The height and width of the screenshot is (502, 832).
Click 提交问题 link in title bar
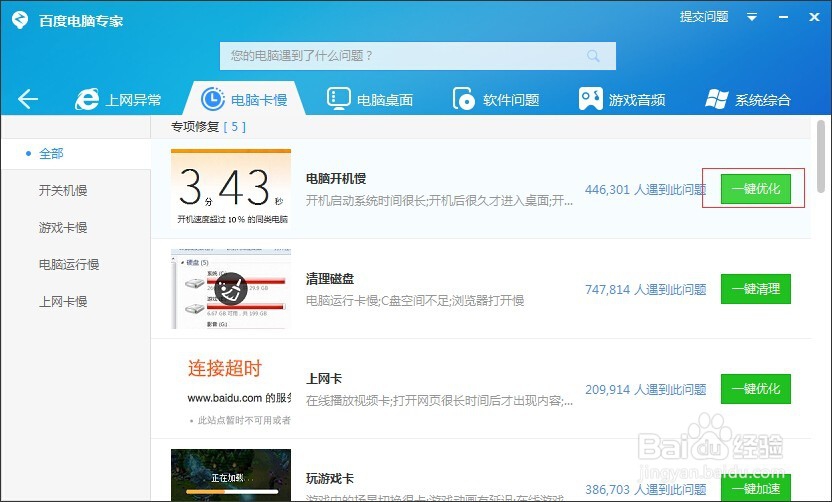(x=704, y=17)
